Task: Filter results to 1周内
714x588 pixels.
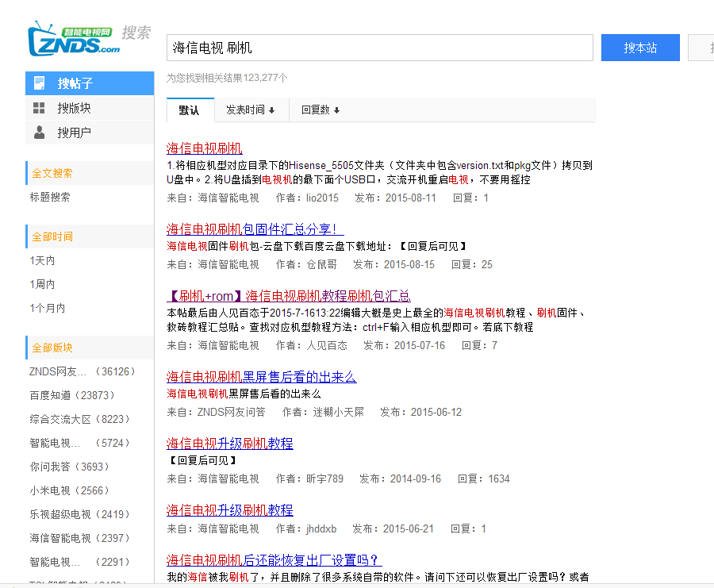Action: coord(42,284)
